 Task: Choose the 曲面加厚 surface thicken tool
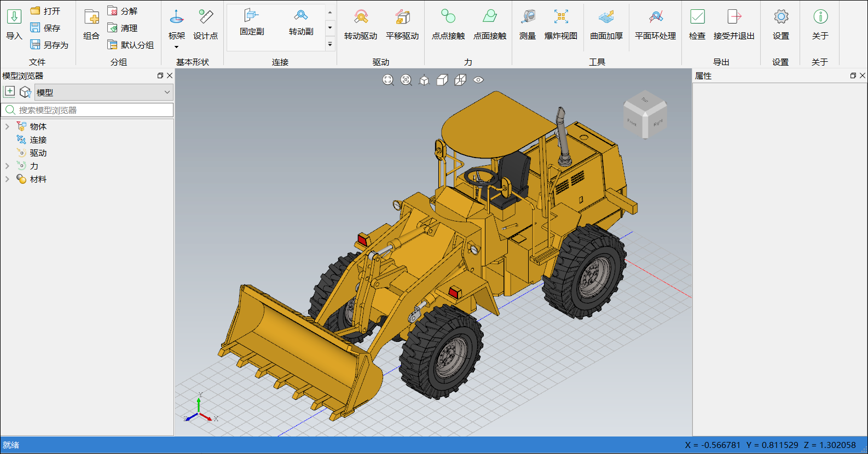click(x=606, y=24)
